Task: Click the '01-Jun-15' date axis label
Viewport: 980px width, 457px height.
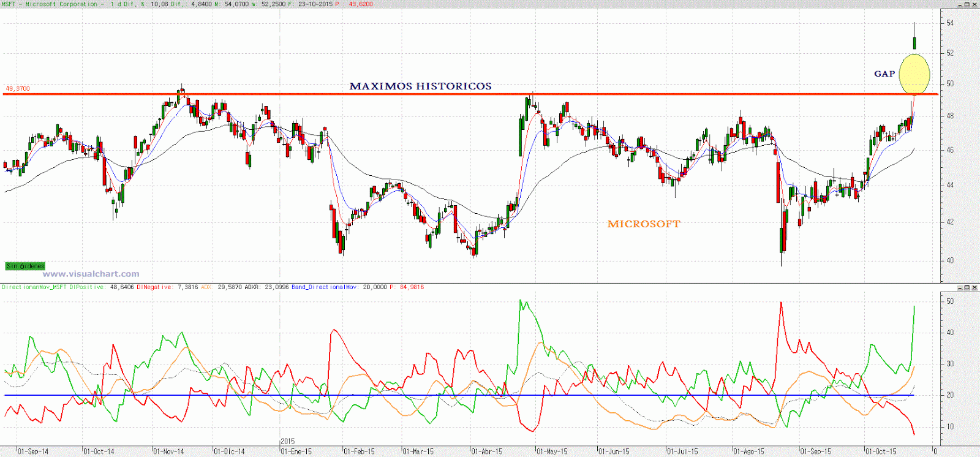Action: pyautogui.click(x=614, y=452)
